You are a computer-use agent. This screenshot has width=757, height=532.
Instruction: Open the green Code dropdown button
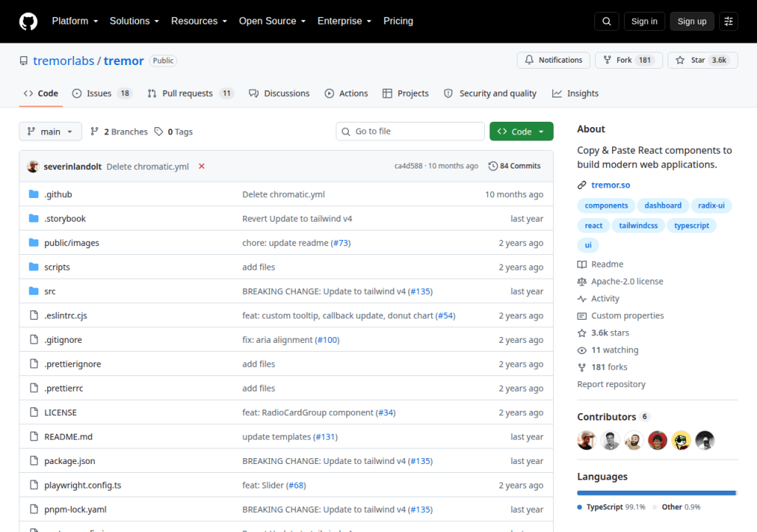(521, 132)
